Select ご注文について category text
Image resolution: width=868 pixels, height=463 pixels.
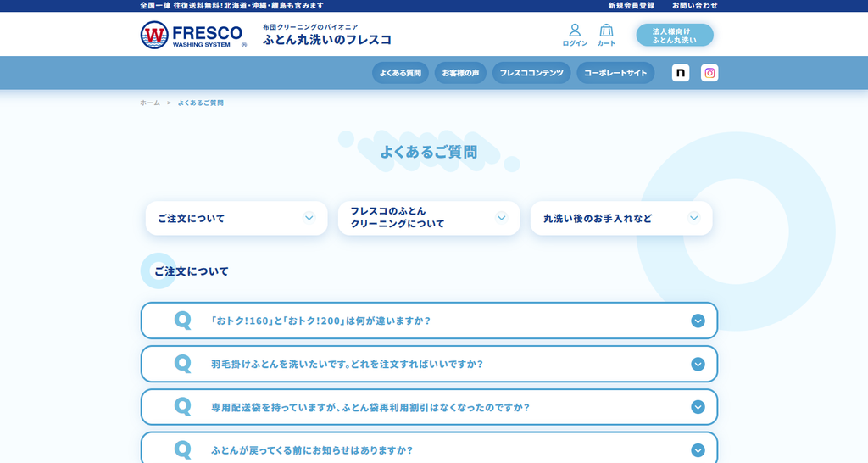pos(191,218)
